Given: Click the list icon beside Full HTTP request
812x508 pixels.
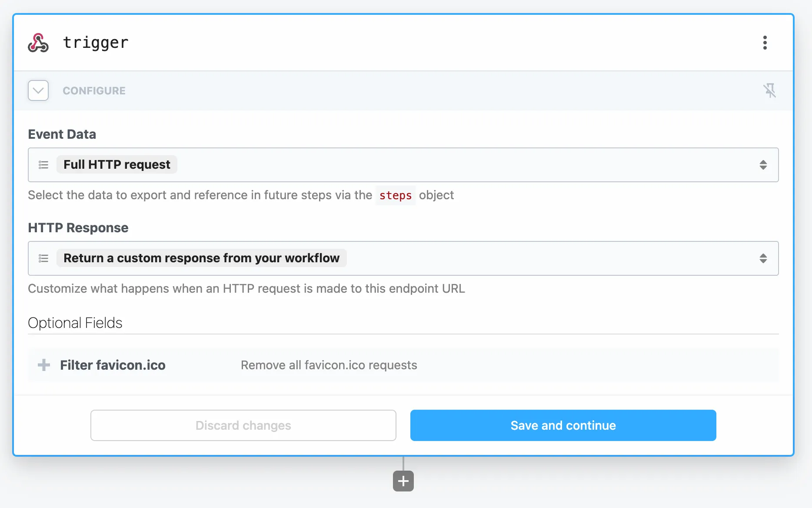Looking at the screenshot, I should click(43, 165).
